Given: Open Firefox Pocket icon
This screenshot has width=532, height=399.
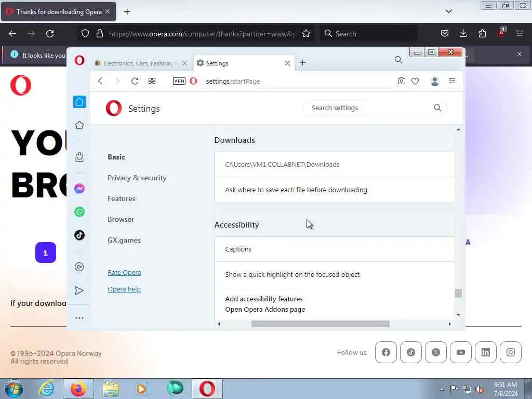Looking at the screenshot, I should pyautogui.click(x=445, y=34).
